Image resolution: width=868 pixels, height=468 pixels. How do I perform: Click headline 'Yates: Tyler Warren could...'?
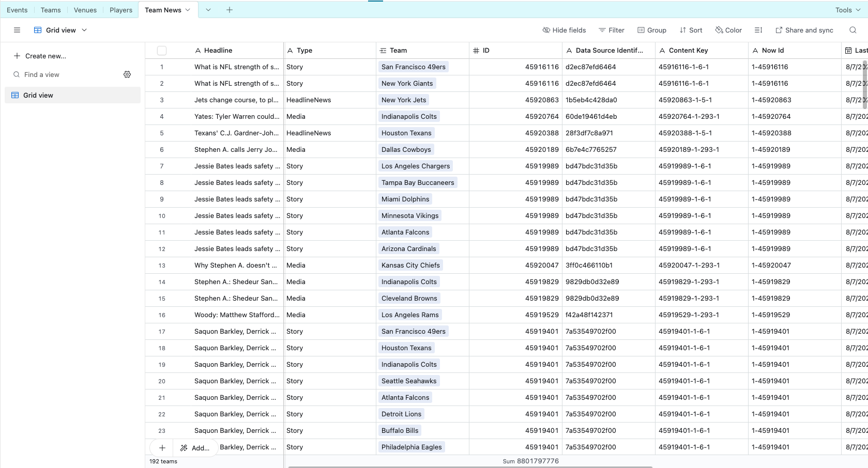pos(237,116)
